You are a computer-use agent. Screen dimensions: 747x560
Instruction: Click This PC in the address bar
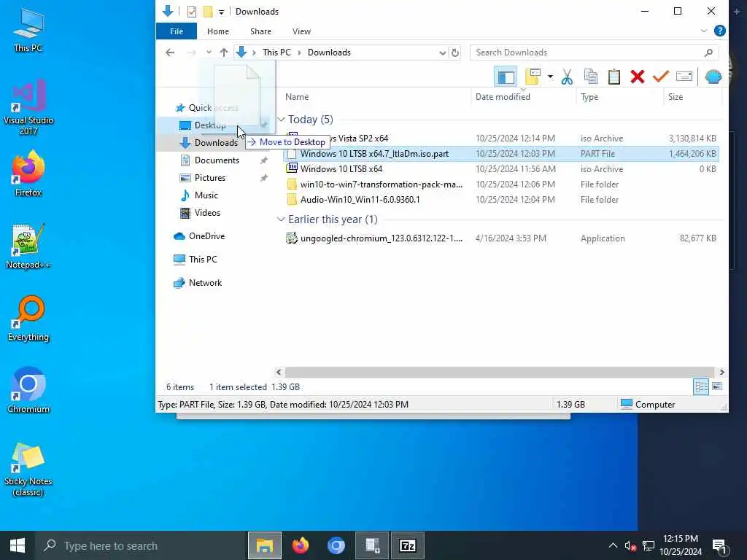[x=276, y=52]
